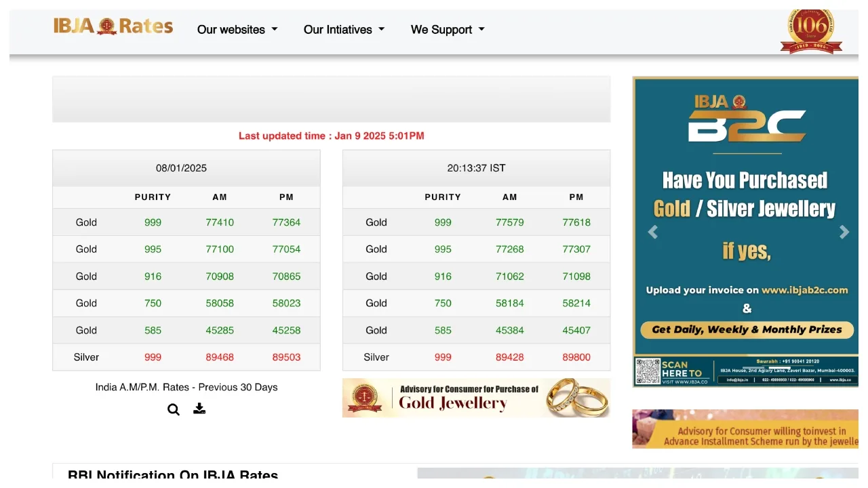The height and width of the screenshot is (488, 868).
Task: Open the Advance Installment Scheme advisory banner
Action: pyautogui.click(x=745, y=429)
